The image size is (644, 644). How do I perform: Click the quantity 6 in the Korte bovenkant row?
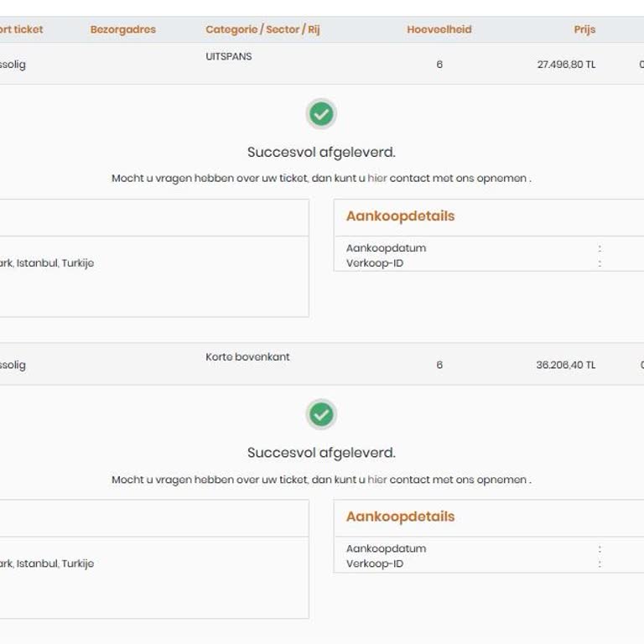[x=439, y=366]
